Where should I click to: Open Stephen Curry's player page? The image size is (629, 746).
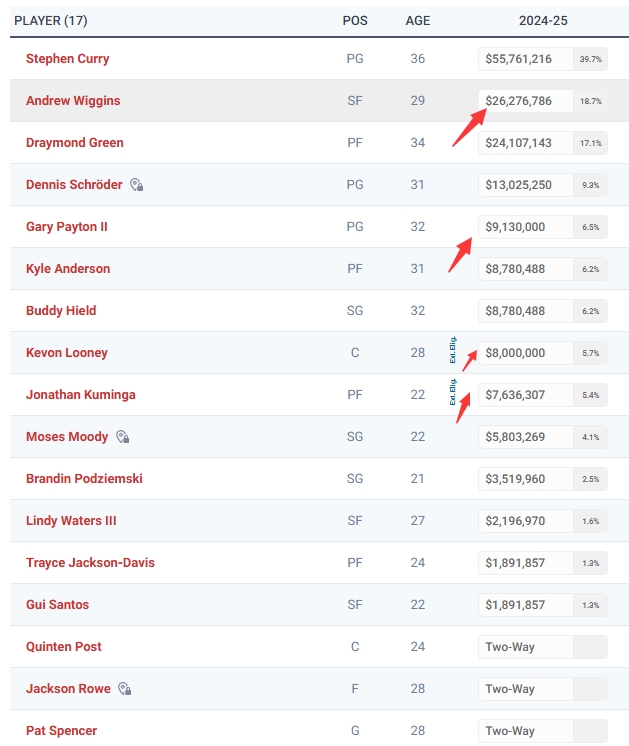[x=67, y=59]
